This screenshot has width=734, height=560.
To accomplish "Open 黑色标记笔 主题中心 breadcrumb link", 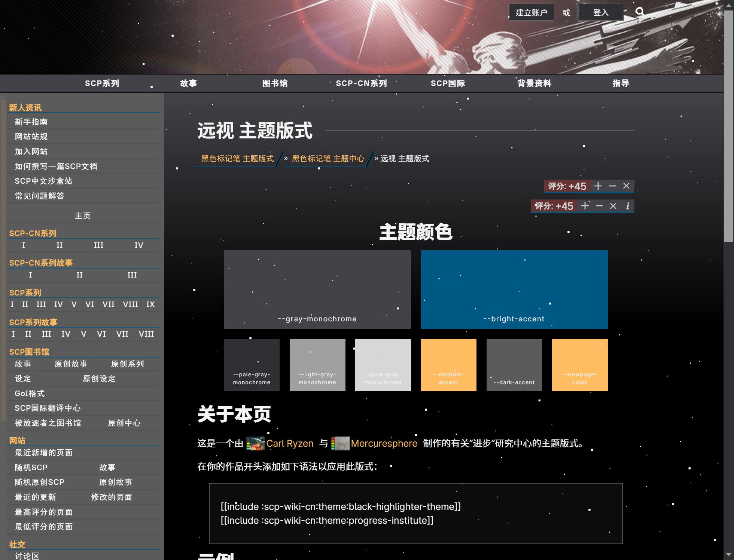I will (328, 159).
